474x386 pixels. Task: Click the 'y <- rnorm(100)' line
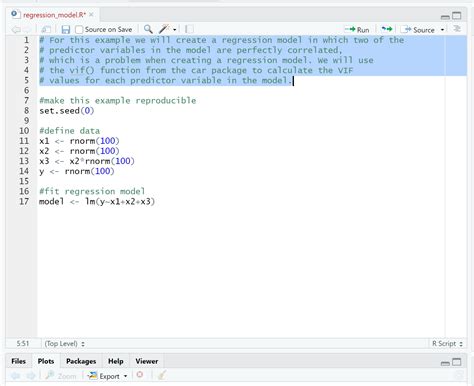pos(77,171)
